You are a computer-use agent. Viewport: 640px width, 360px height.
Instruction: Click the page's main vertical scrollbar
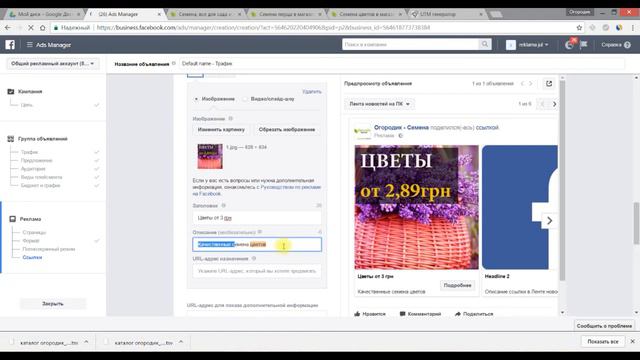(x=636, y=223)
